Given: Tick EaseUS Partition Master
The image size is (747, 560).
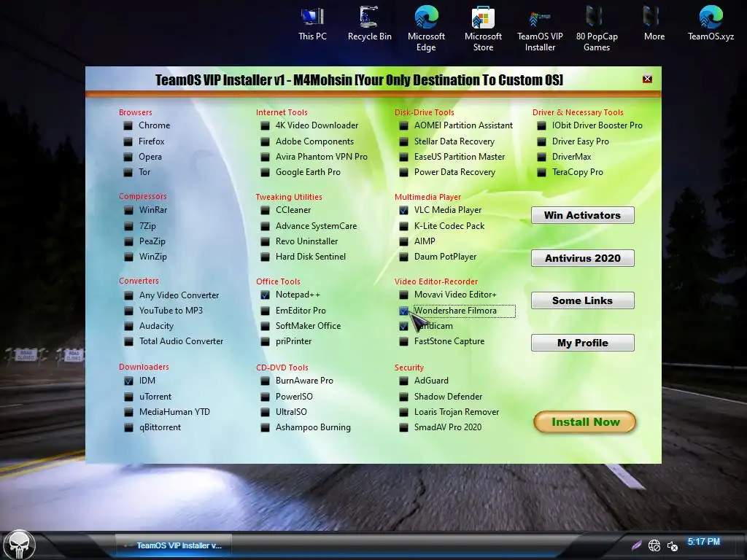Looking at the screenshot, I should pyautogui.click(x=403, y=157).
